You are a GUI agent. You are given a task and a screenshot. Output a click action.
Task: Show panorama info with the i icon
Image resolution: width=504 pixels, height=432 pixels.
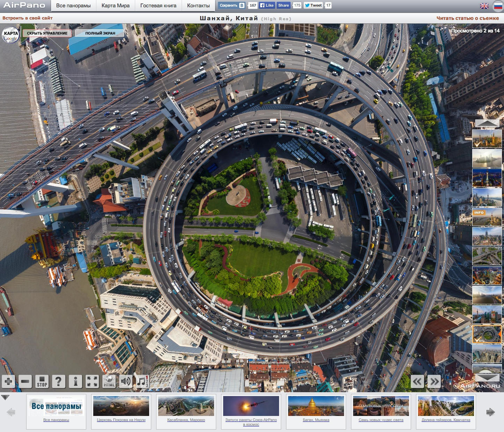[75, 381]
